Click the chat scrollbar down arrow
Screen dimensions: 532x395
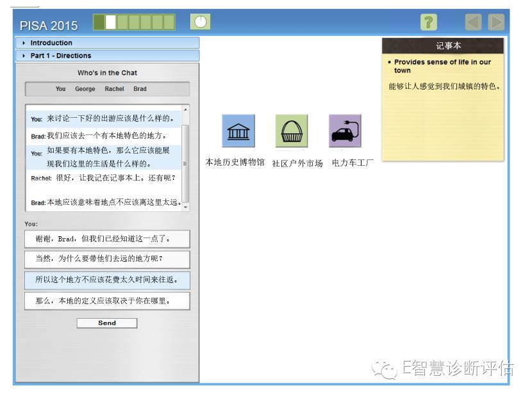pos(185,207)
